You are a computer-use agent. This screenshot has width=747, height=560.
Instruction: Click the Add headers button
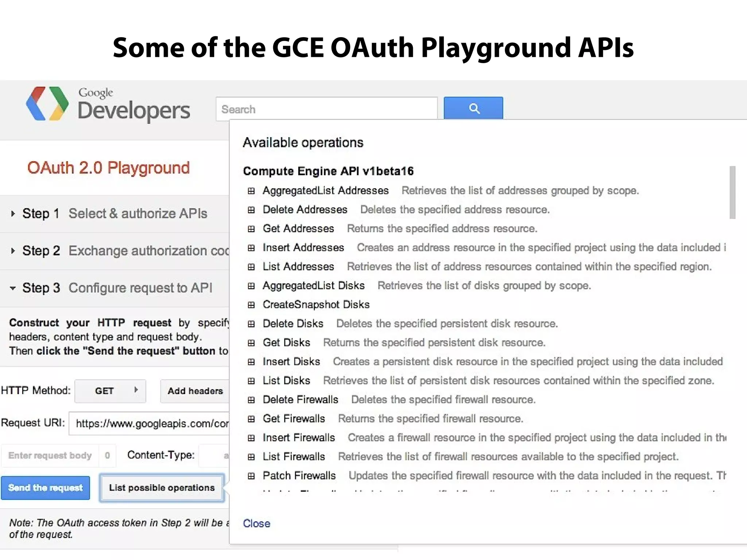coord(195,391)
